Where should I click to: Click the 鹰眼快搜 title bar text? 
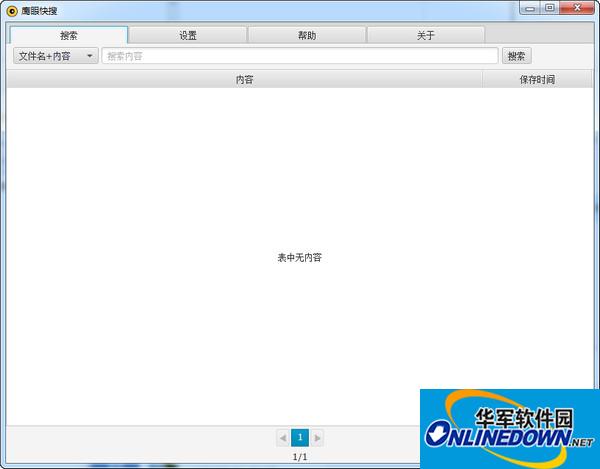[x=40, y=10]
